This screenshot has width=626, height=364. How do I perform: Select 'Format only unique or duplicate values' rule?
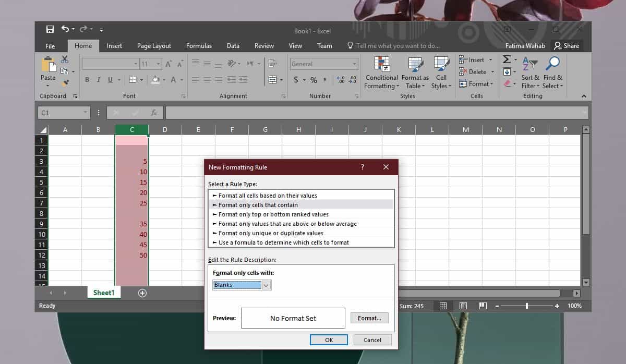301,233
